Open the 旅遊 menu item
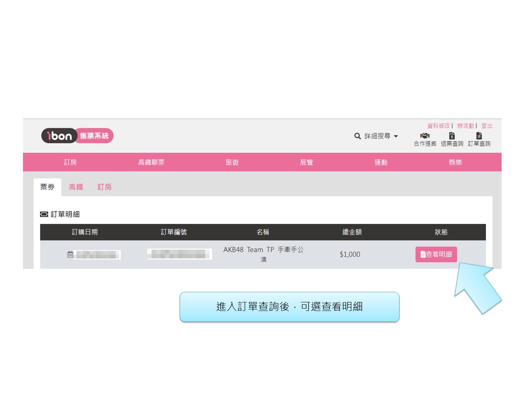The width and height of the screenshot is (532, 399). [x=232, y=162]
